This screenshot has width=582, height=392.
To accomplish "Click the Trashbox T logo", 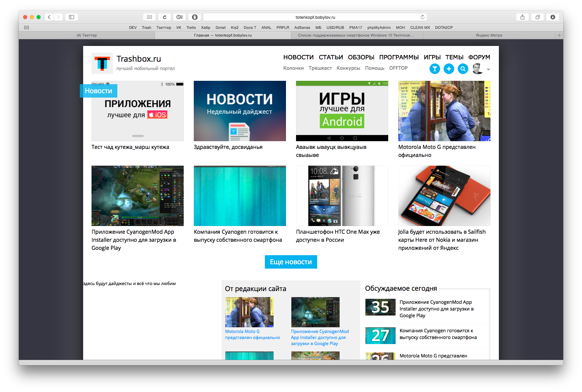I will (x=102, y=63).
